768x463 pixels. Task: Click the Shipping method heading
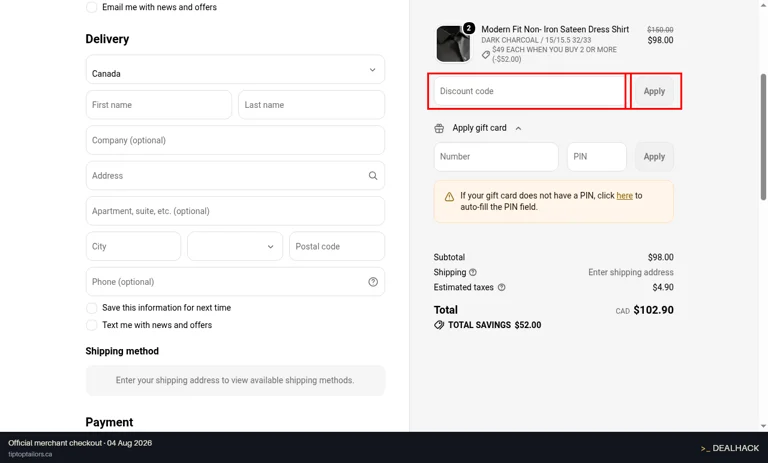[122, 351]
